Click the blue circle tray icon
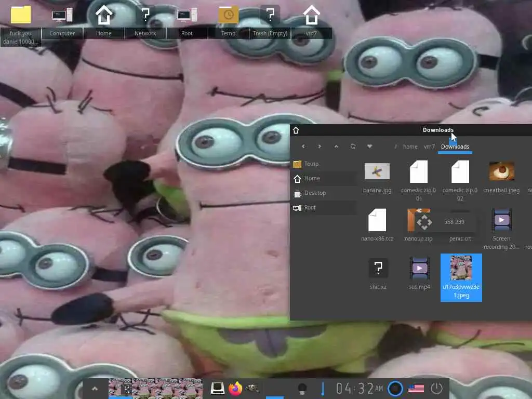 [x=395, y=389]
